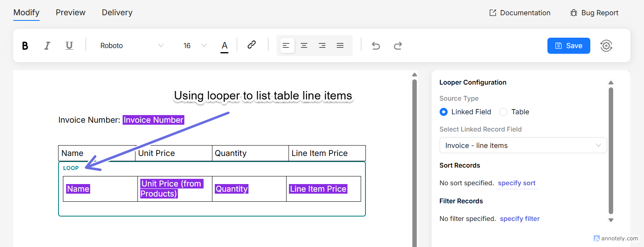The width and height of the screenshot is (644, 247).
Task: Insert a link with the chain icon
Action: pyautogui.click(x=252, y=45)
